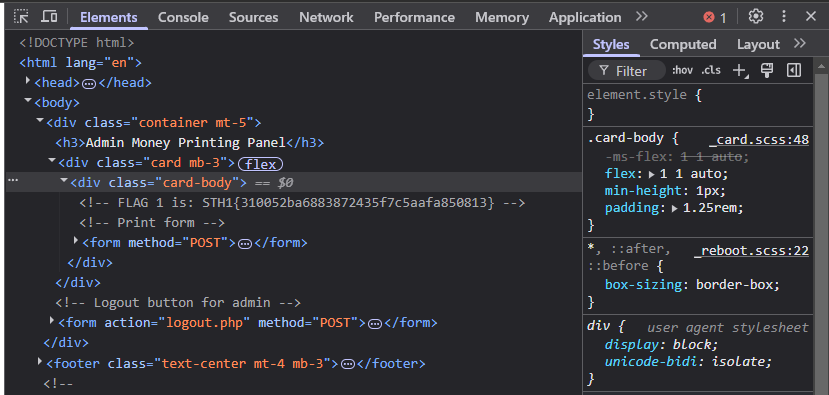
Task: Open the row actions dots beside card-body
Action: (13, 181)
